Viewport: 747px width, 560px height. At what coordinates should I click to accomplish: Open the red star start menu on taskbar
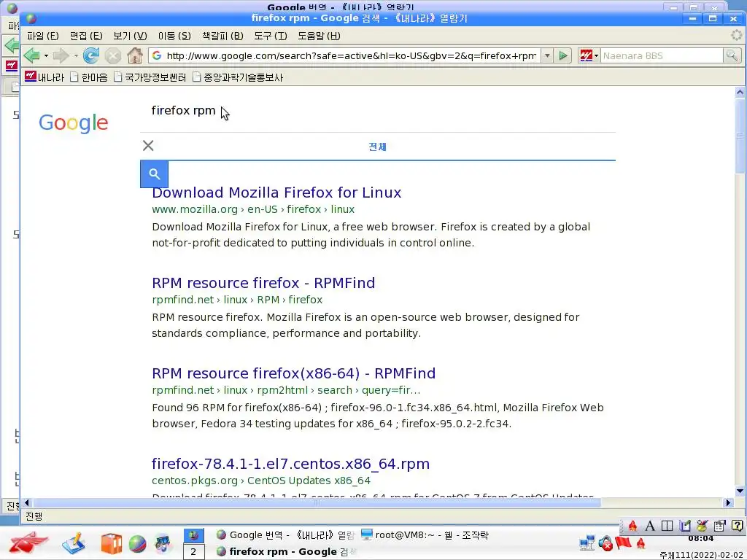pos(28,542)
